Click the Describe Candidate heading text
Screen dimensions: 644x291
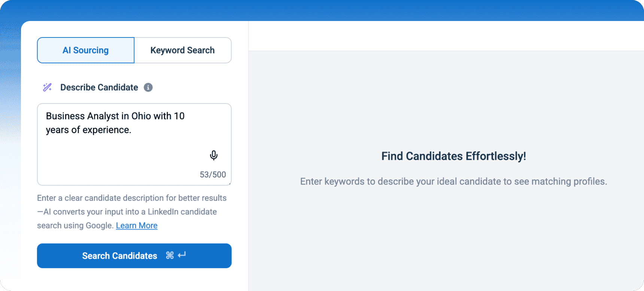click(99, 87)
